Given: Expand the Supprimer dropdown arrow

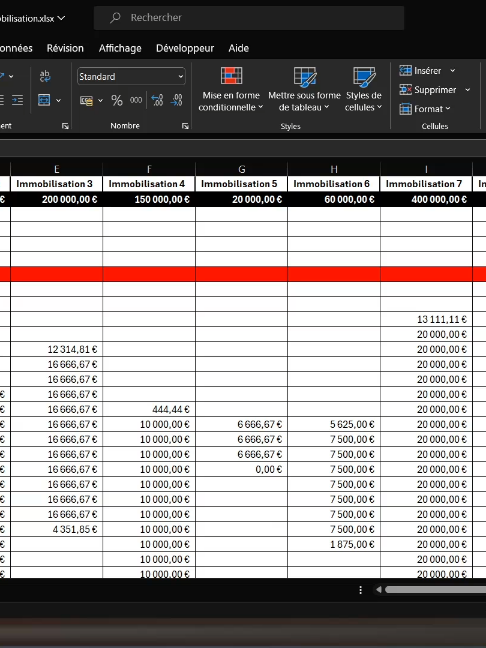Looking at the screenshot, I should pos(467,90).
